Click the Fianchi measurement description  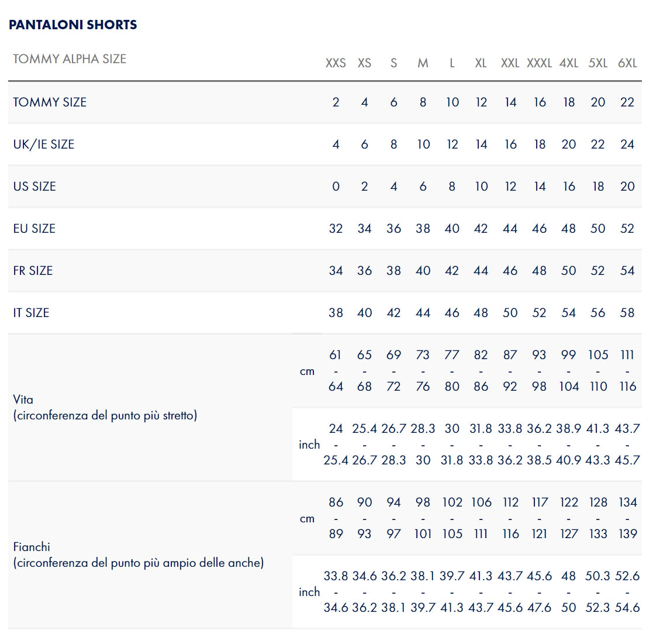point(139,555)
